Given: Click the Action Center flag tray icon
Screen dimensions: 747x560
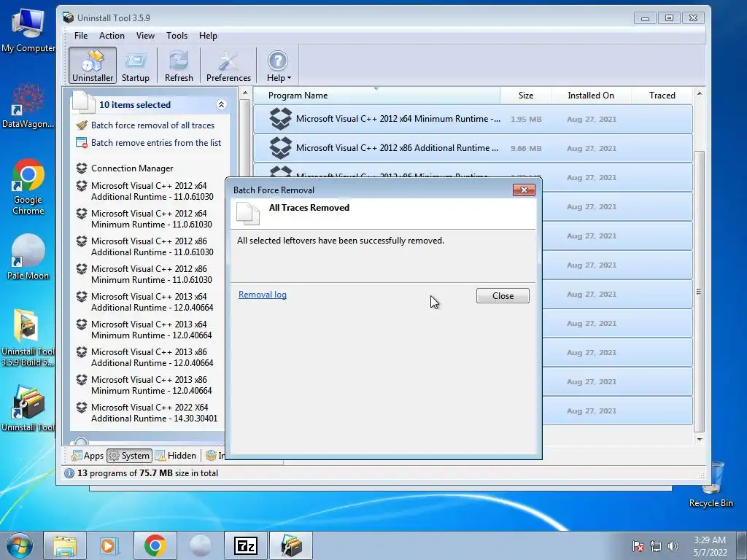Looking at the screenshot, I should tap(638, 546).
